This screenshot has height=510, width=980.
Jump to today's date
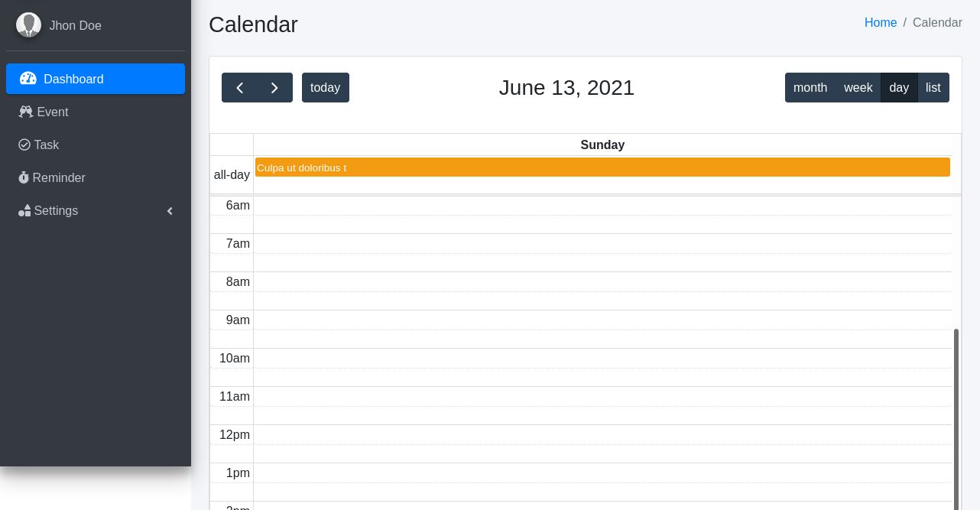(325, 88)
